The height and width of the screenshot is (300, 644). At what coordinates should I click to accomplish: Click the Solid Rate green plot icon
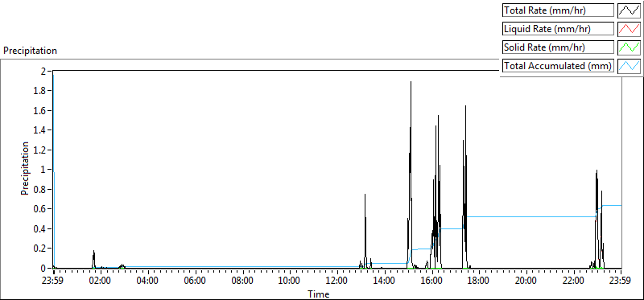629,47
